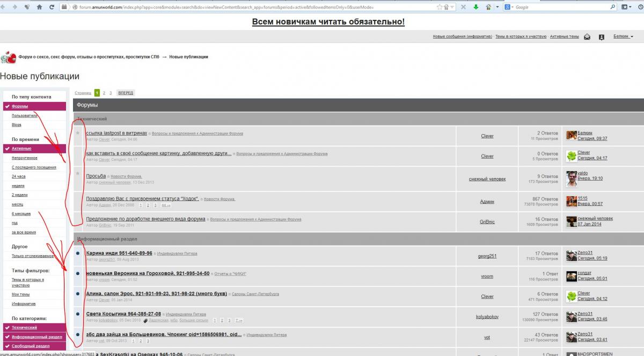Click the browser Home button

40,7
